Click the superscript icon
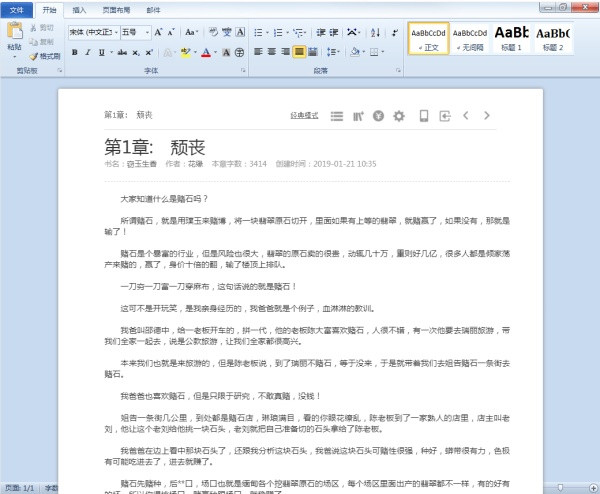This screenshot has height=494, width=600. (149, 51)
